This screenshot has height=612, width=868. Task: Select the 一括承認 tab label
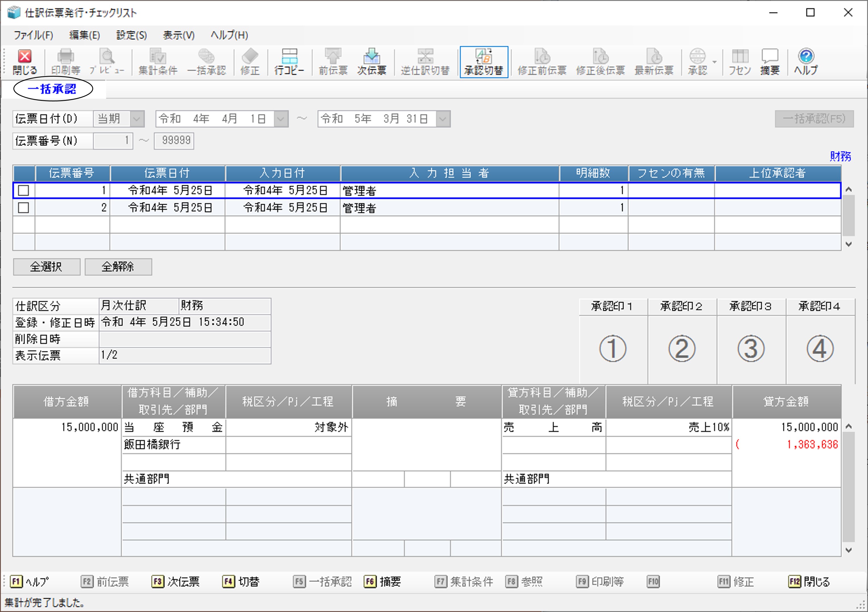[52, 89]
